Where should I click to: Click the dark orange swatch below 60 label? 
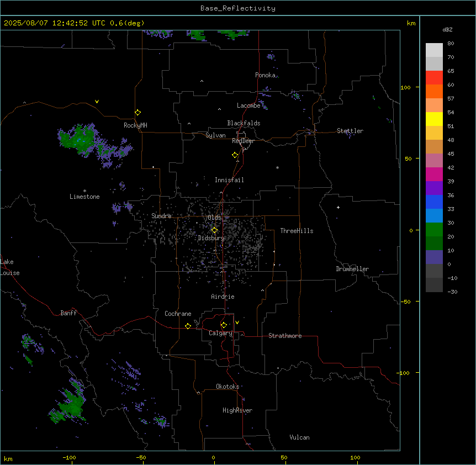point(434,91)
